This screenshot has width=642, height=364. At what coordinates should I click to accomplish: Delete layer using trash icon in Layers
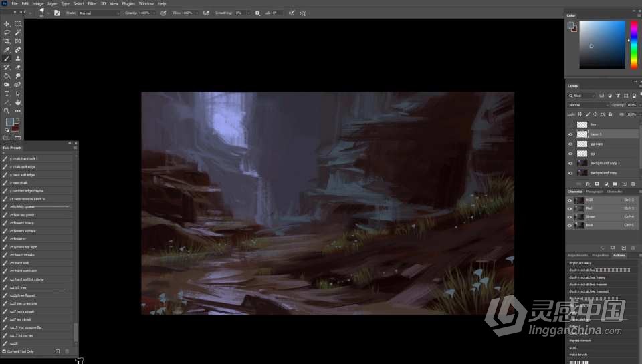tap(633, 184)
